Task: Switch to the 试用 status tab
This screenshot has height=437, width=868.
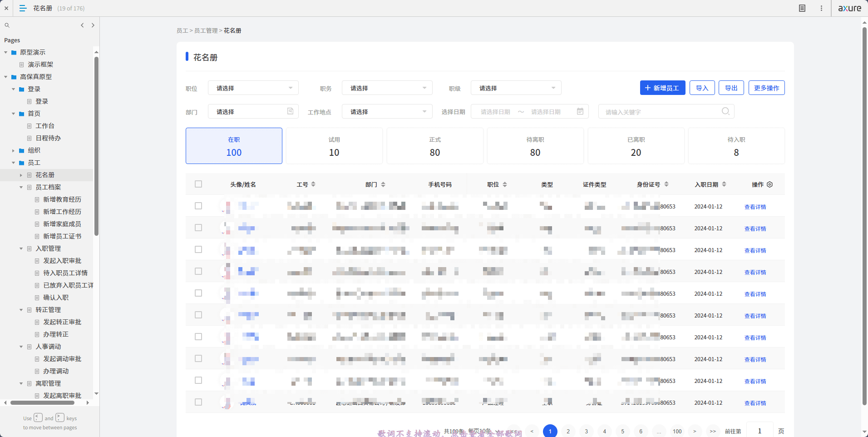Action: point(334,146)
